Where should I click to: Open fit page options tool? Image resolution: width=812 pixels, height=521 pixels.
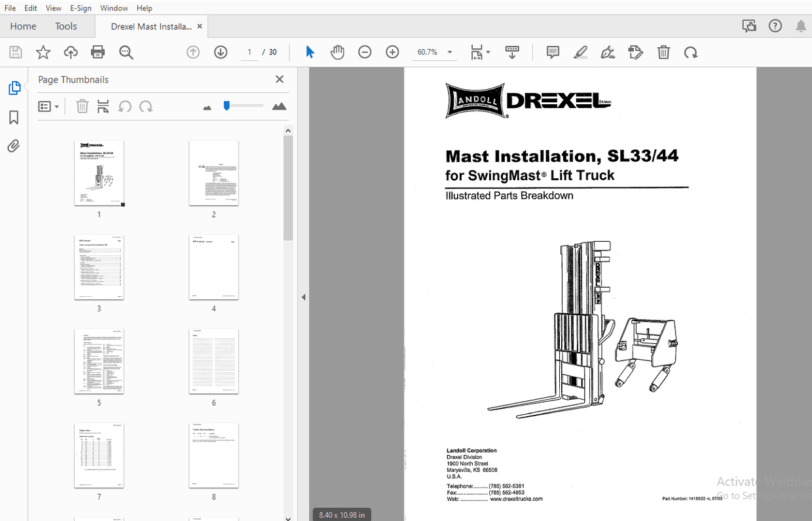[480, 52]
